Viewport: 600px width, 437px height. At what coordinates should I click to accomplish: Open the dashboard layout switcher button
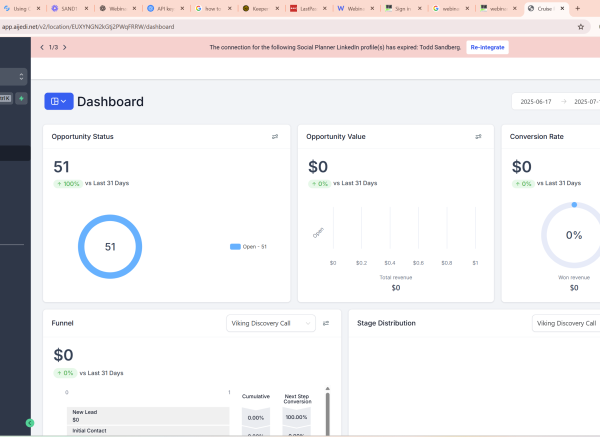tap(59, 101)
